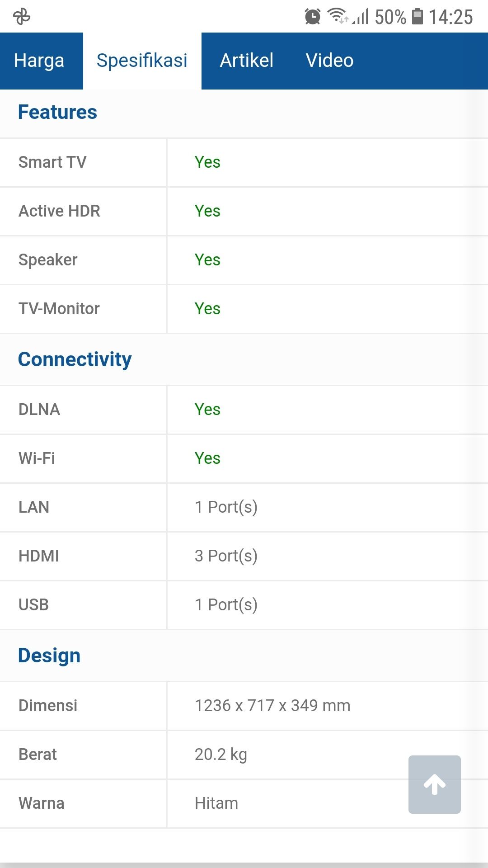The image size is (488, 868).
Task: Tap the pinwheel icon in status bar
Action: pos(22,17)
